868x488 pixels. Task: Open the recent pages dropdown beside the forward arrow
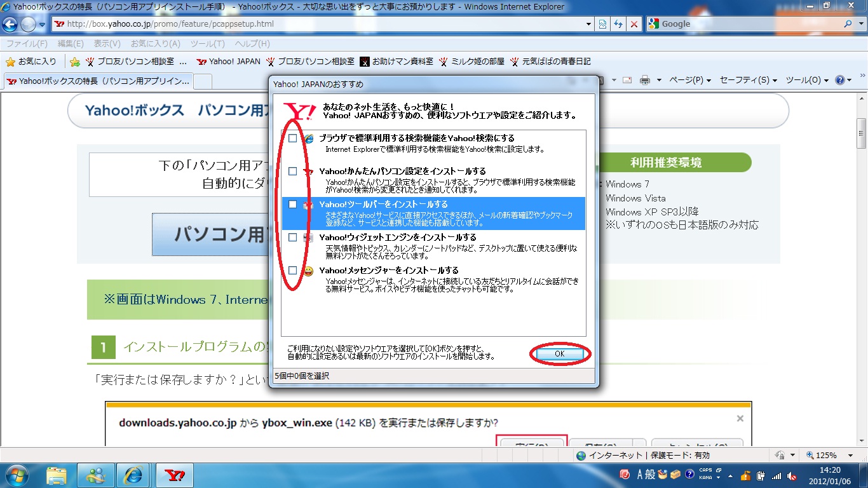[42, 25]
